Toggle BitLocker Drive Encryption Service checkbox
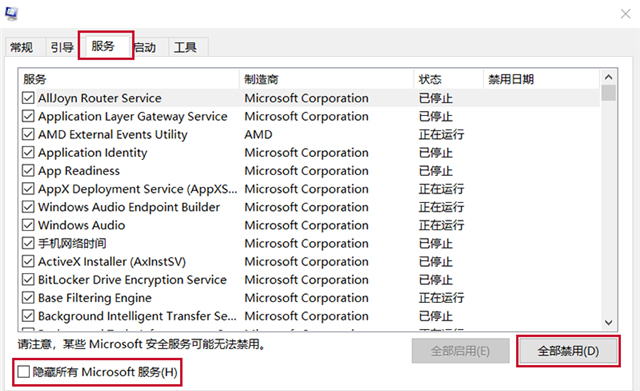 coord(28,280)
